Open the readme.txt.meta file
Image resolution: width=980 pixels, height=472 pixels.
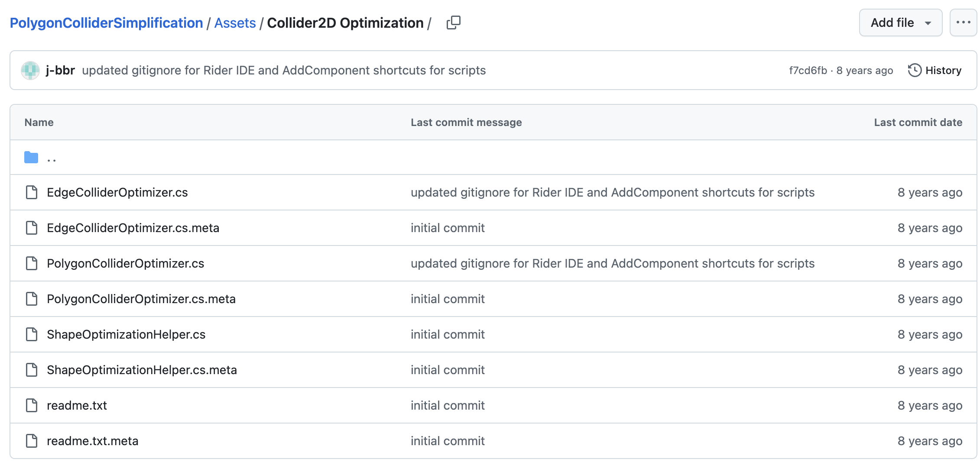click(x=92, y=441)
